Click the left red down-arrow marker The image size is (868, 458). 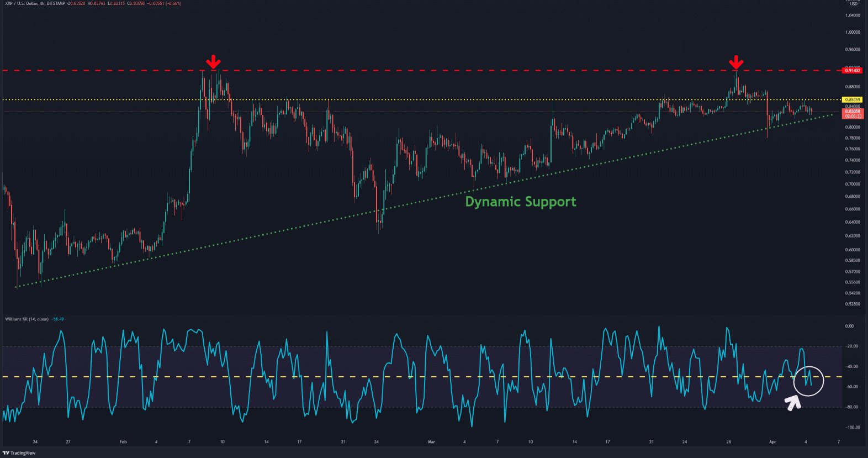(213, 62)
